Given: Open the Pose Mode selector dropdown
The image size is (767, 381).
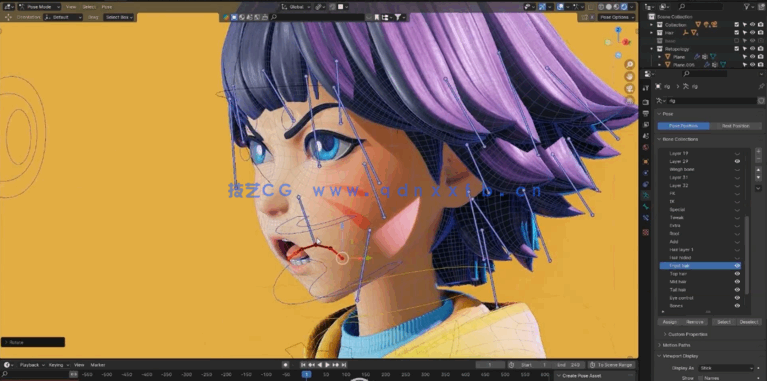Looking at the screenshot, I should [39, 7].
